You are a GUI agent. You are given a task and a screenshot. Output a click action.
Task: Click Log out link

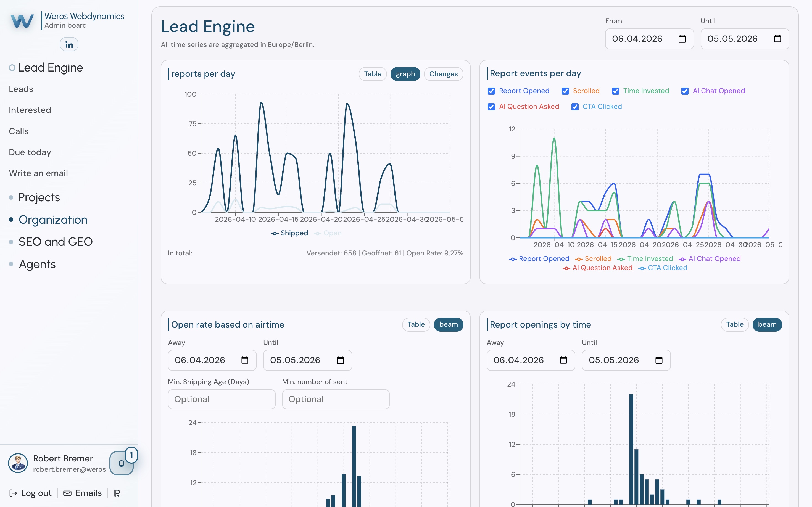[31, 493]
